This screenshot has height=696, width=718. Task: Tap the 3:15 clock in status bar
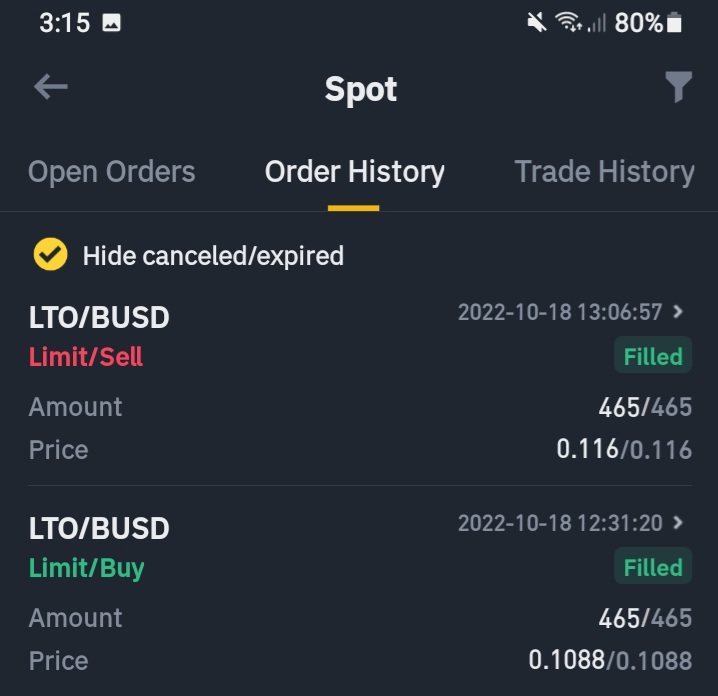64,23
